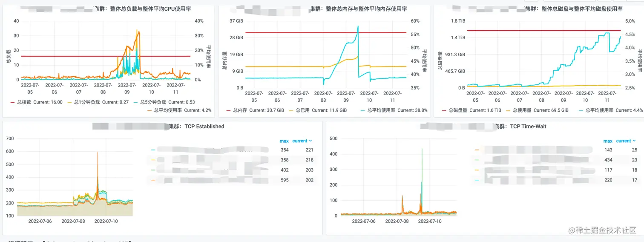Image resolution: width=644 pixels, height=242 pixels.
Task: Select TCP Established max value 358
Action: (x=285, y=160)
